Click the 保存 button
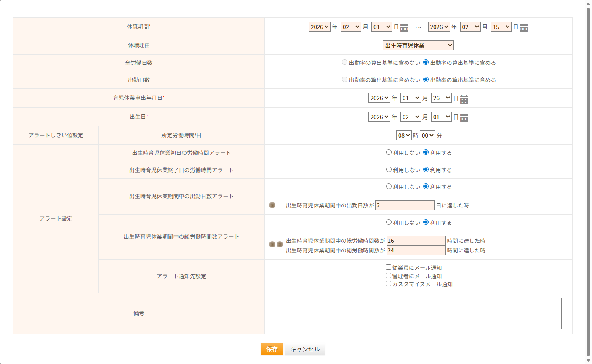The width and height of the screenshot is (592, 364). (272, 349)
